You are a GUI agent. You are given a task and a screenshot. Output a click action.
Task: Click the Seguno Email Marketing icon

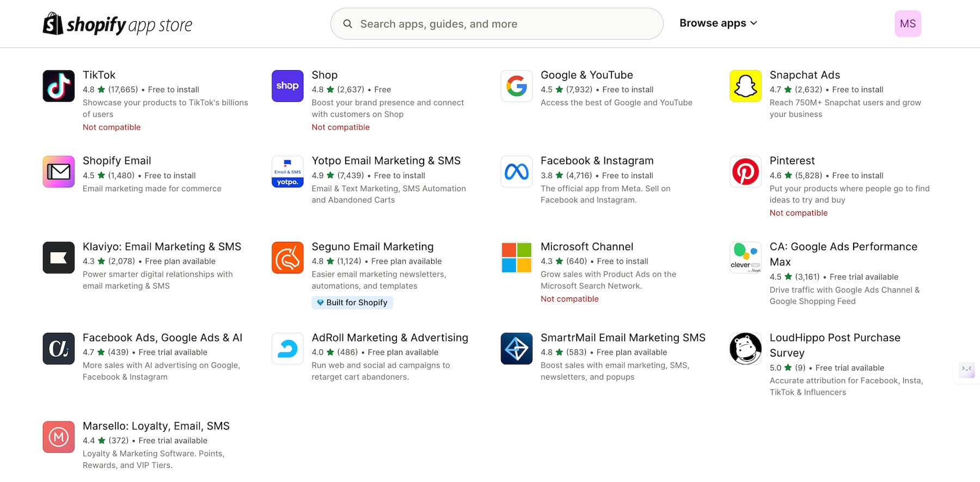(287, 258)
